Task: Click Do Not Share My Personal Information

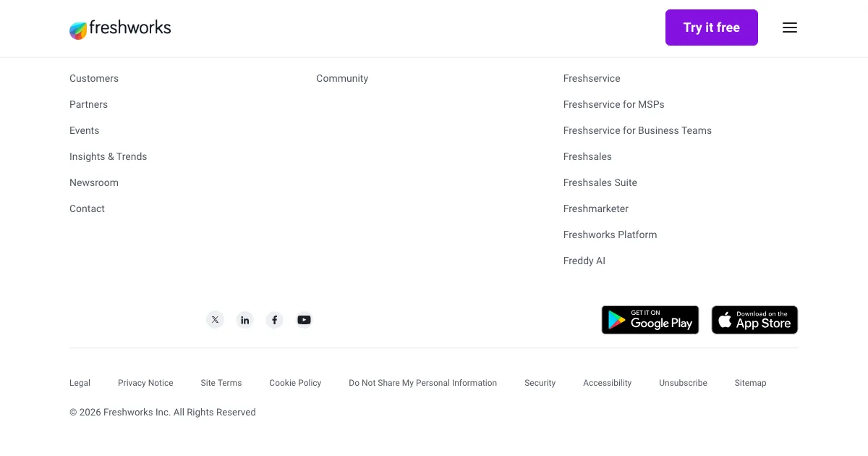Action: coord(422,383)
